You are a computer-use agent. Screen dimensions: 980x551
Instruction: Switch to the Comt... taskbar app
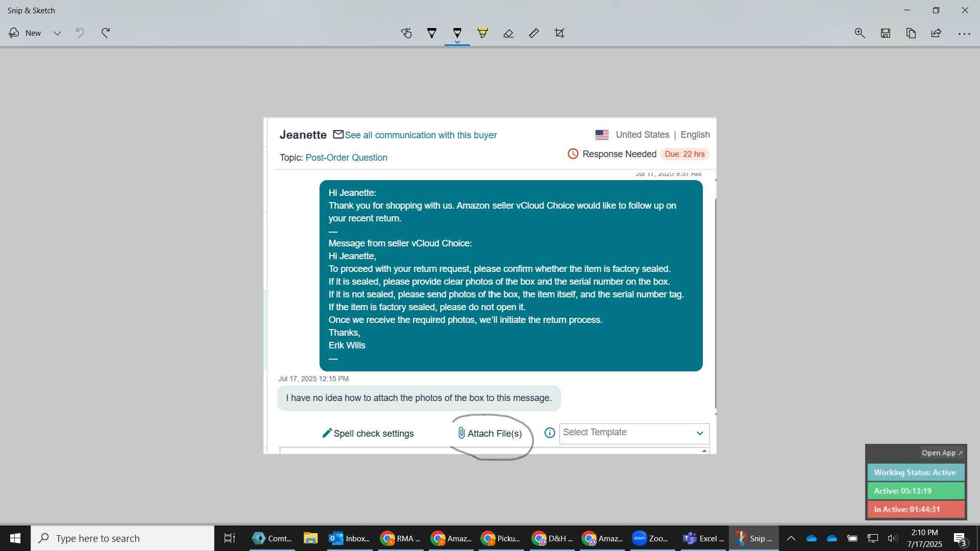[x=273, y=538]
